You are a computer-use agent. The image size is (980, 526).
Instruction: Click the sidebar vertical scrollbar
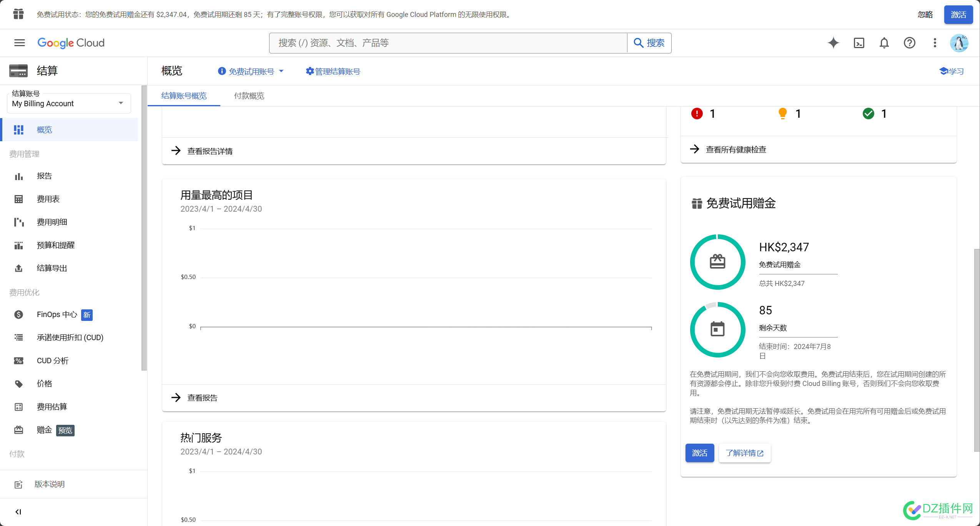pos(144,228)
